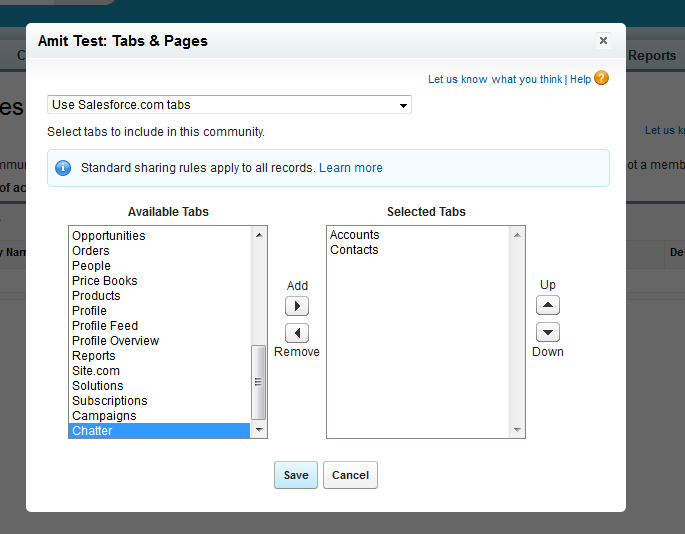Select Reports in Available Tabs list
Screen dimensions: 685x534
click(x=159, y=356)
